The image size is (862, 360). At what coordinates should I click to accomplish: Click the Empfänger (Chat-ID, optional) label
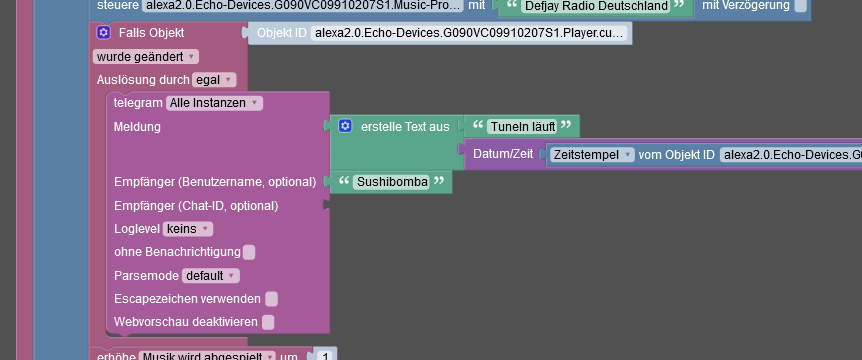pos(196,206)
